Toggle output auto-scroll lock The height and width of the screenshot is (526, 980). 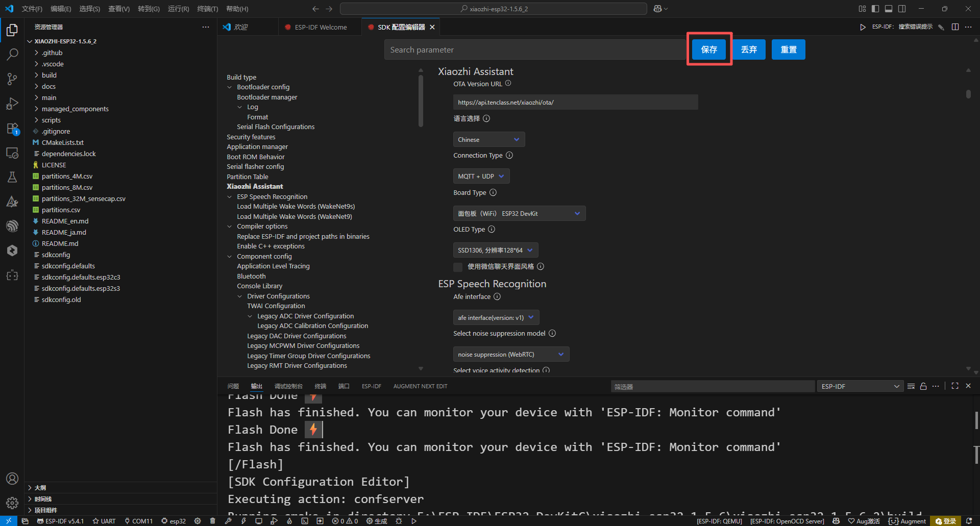[923, 386]
